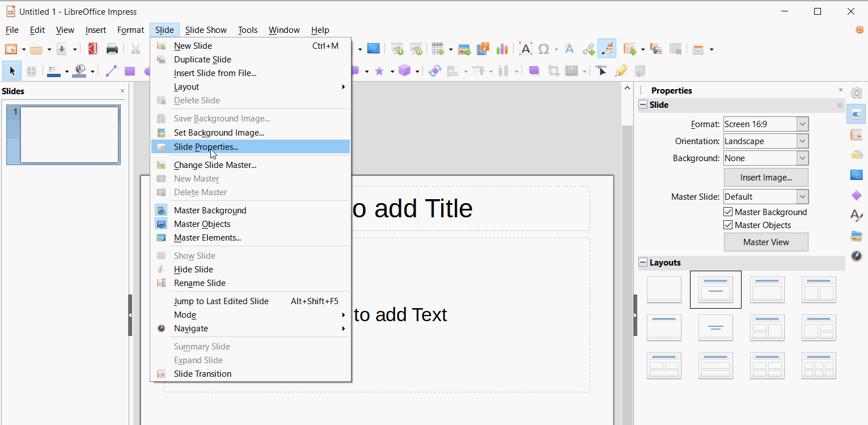Expand the Layout submenu in Slide menu

(251, 87)
